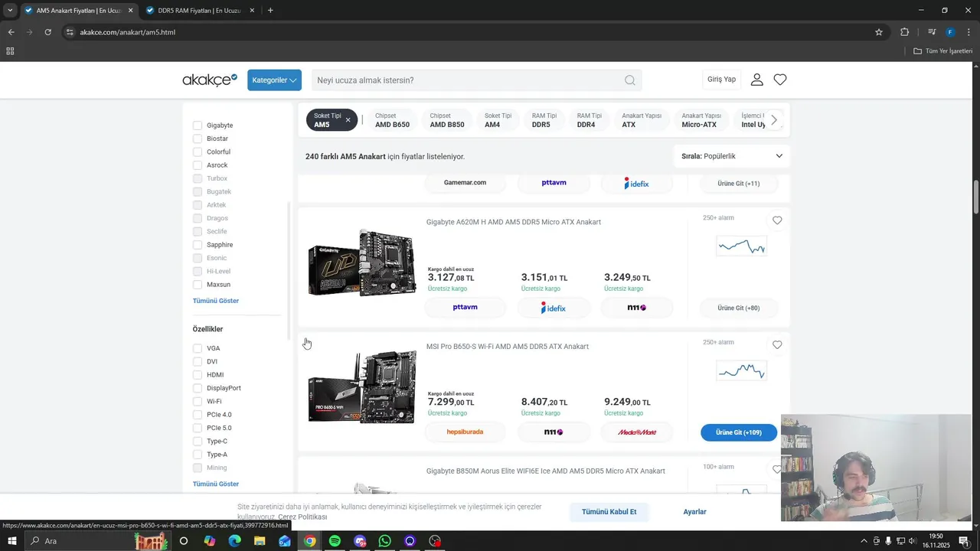
Task: Check the Biostar brand filter
Action: tap(198, 139)
